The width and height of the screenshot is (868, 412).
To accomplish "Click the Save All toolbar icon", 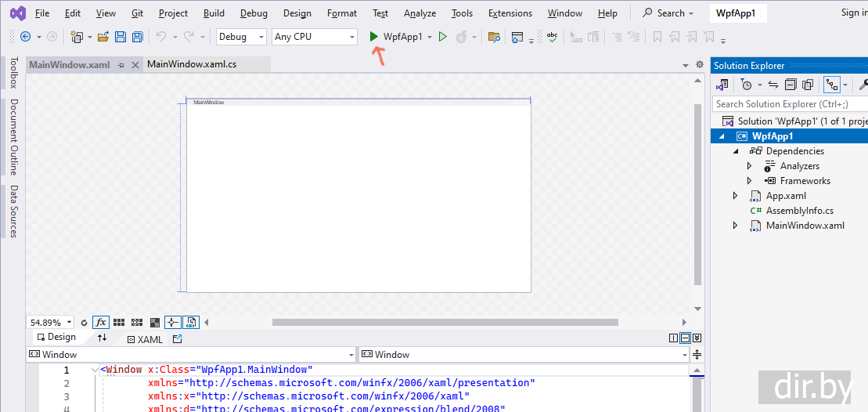I will pos(137,37).
